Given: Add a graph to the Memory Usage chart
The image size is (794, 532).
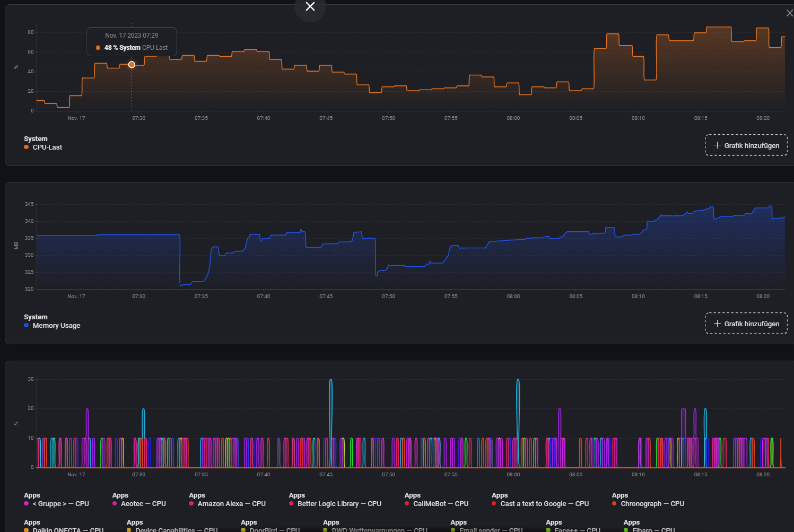Looking at the screenshot, I should click(746, 324).
